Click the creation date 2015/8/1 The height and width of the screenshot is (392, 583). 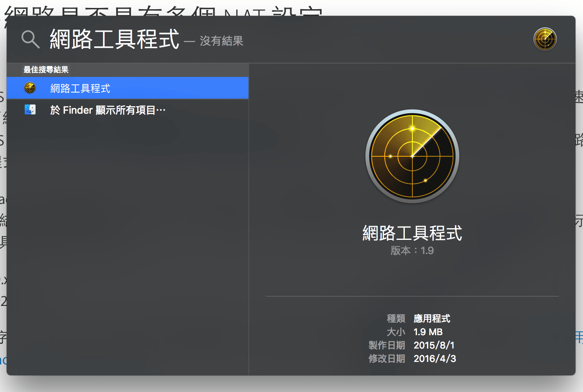(434, 345)
